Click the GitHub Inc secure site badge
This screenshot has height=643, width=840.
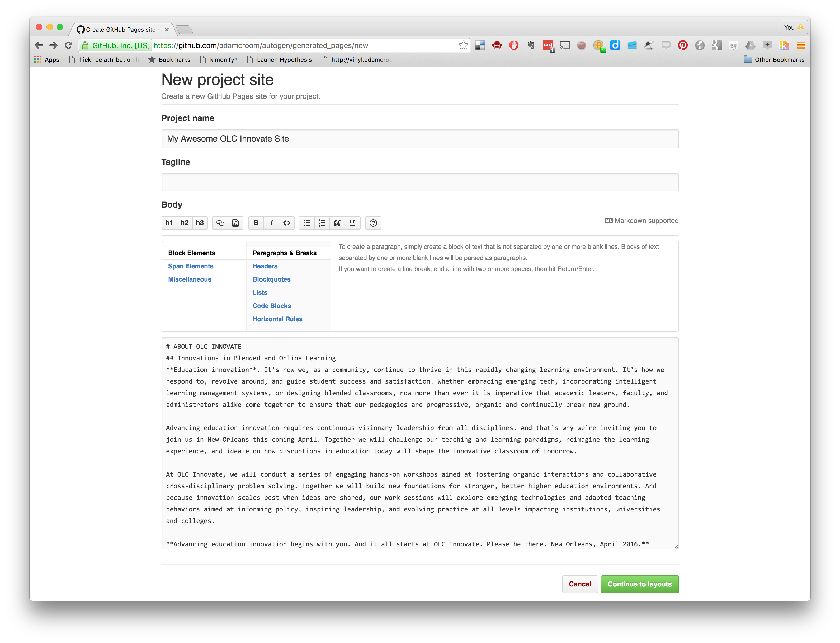[116, 45]
